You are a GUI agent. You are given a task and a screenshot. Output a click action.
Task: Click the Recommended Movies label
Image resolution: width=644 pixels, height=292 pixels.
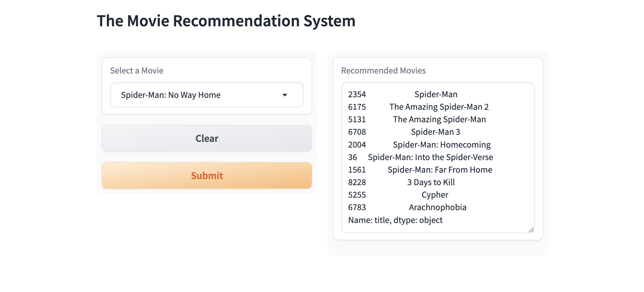coord(383,71)
